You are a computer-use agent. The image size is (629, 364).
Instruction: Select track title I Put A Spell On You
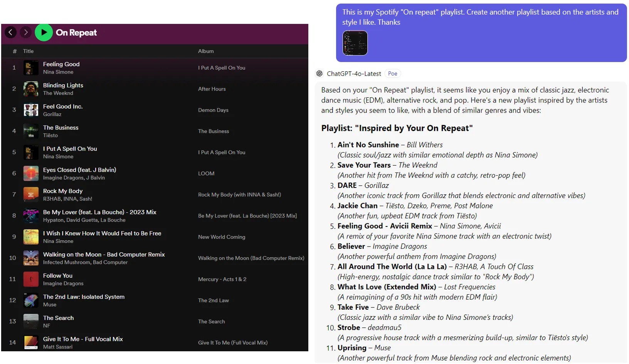click(70, 149)
